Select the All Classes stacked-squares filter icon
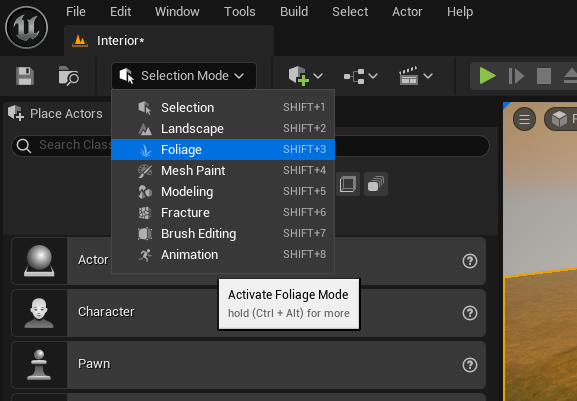 376,184
